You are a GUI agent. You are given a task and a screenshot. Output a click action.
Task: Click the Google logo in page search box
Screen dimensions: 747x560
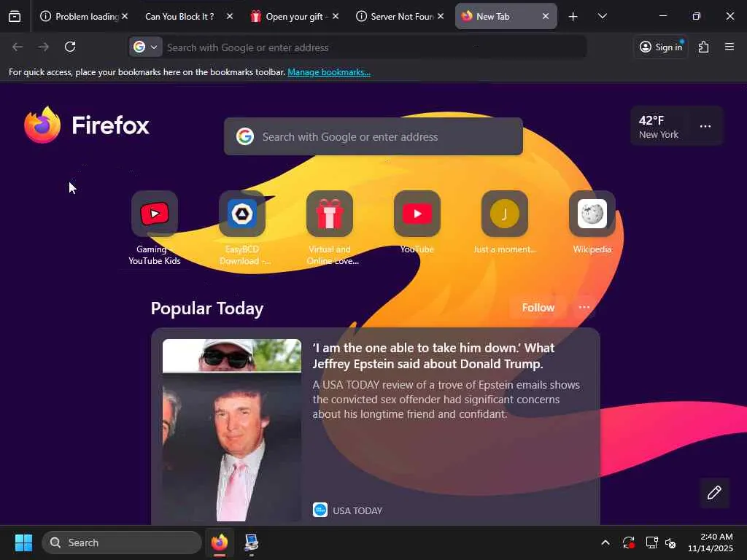click(245, 136)
